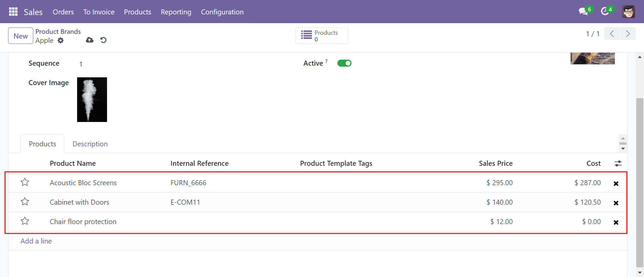
Task: Click Product Template Tags column header
Action: point(336,163)
